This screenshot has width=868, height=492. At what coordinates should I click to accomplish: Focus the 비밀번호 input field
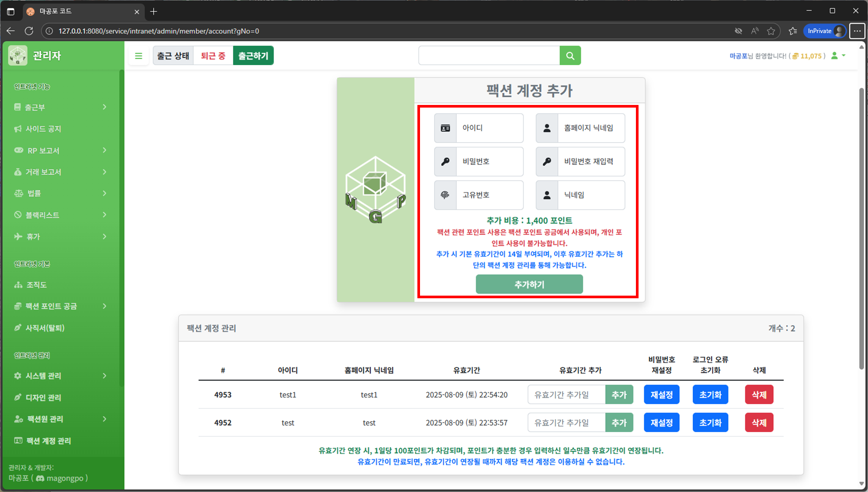(x=490, y=161)
